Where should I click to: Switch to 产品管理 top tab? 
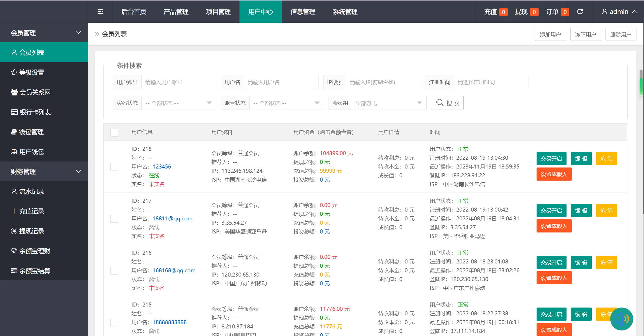(x=176, y=12)
